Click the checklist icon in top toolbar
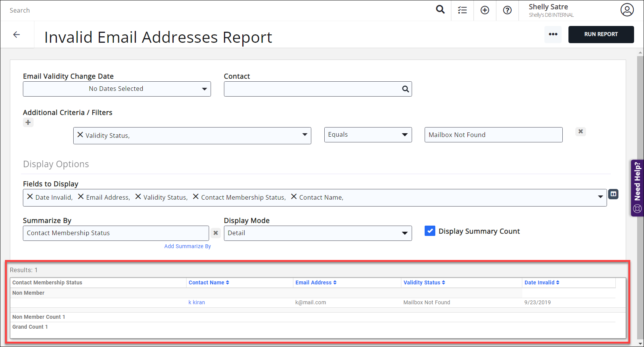The height and width of the screenshot is (347, 644). click(462, 10)
